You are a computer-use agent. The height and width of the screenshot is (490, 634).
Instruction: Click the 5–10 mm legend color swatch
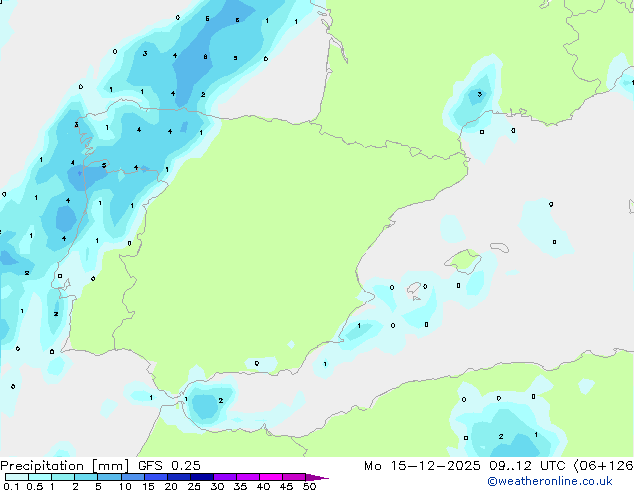(109, 477)
